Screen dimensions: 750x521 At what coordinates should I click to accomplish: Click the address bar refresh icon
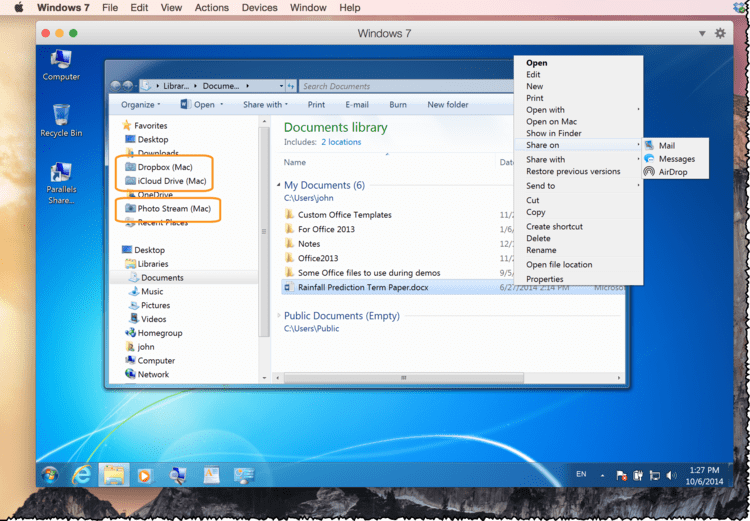click(291, 86)
